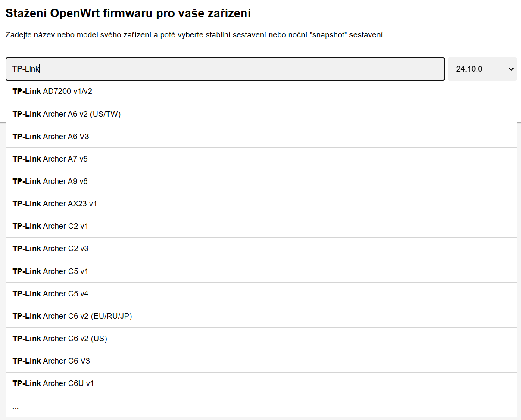Image resolution: width=521 pixels, height=420 pixels.
Task: Pick TP-Link Archer C5 v4 option
Action: point(50,294)
